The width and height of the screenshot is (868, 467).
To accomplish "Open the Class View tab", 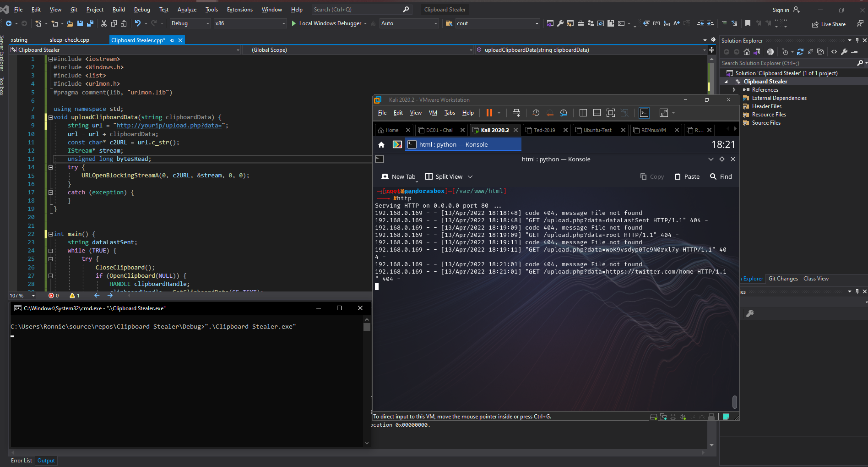I will point(816,279).
